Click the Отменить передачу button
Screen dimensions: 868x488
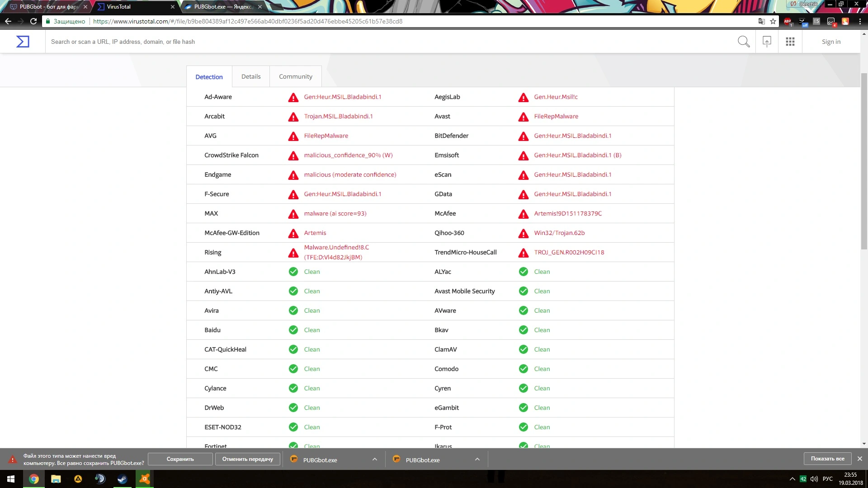(x=248, y=459)
